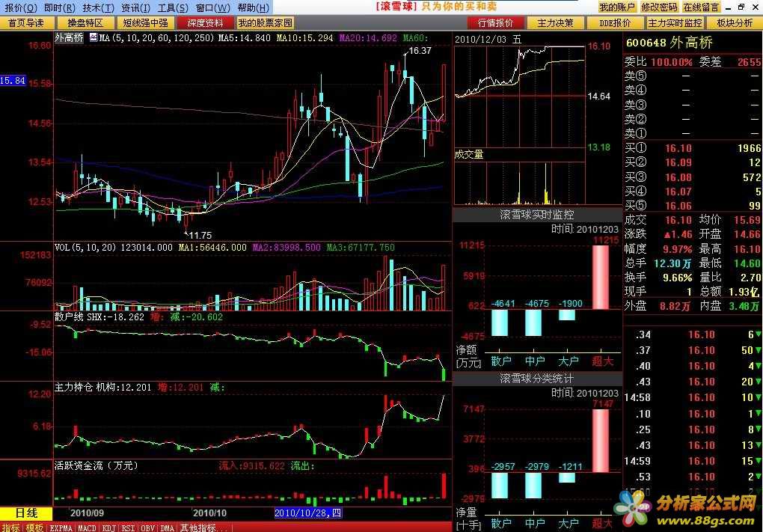The width and height of the screenshot is (763, 532).
Task: Open the 即时(R) menu
Action: (59, 7)
